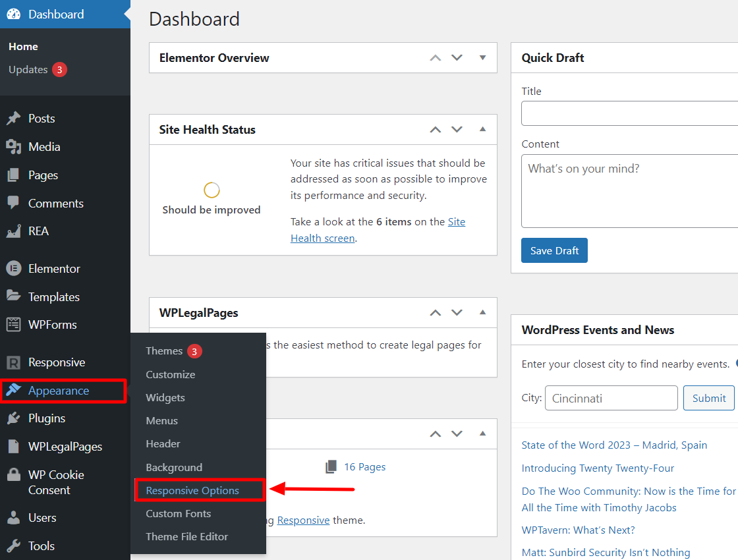Go to dashboard Home
Screen dimensions: 738x560
[23, 47]
